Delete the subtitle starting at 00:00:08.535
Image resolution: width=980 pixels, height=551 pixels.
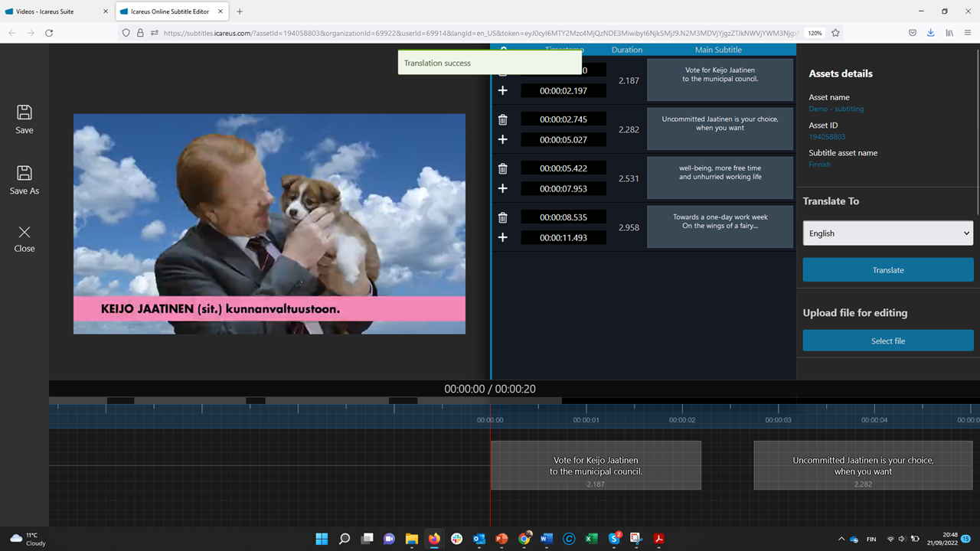(503, 217)
